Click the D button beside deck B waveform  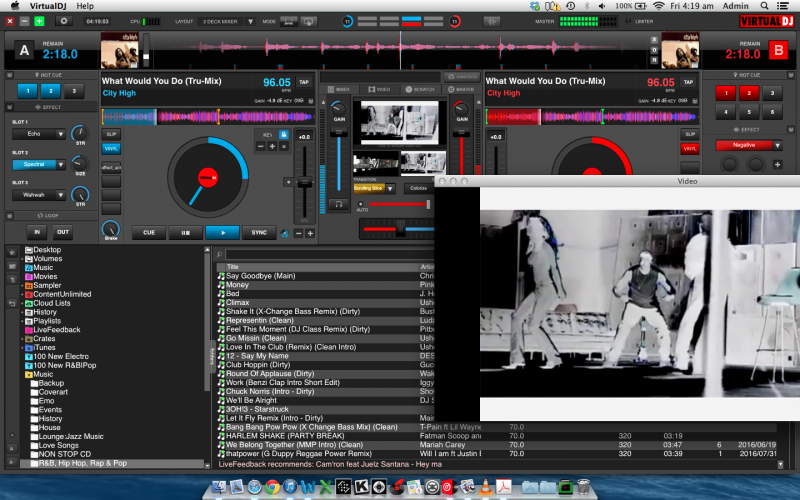(x=654, y=50)
